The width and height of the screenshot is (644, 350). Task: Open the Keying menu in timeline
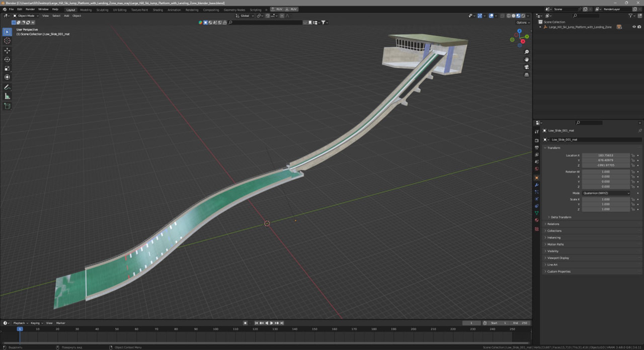(37, 323)
